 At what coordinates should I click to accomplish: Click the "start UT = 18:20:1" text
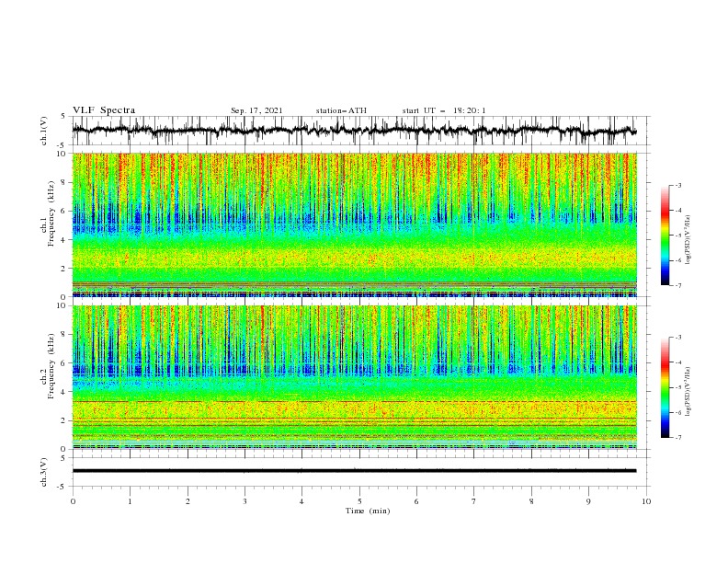pos(444,110)
